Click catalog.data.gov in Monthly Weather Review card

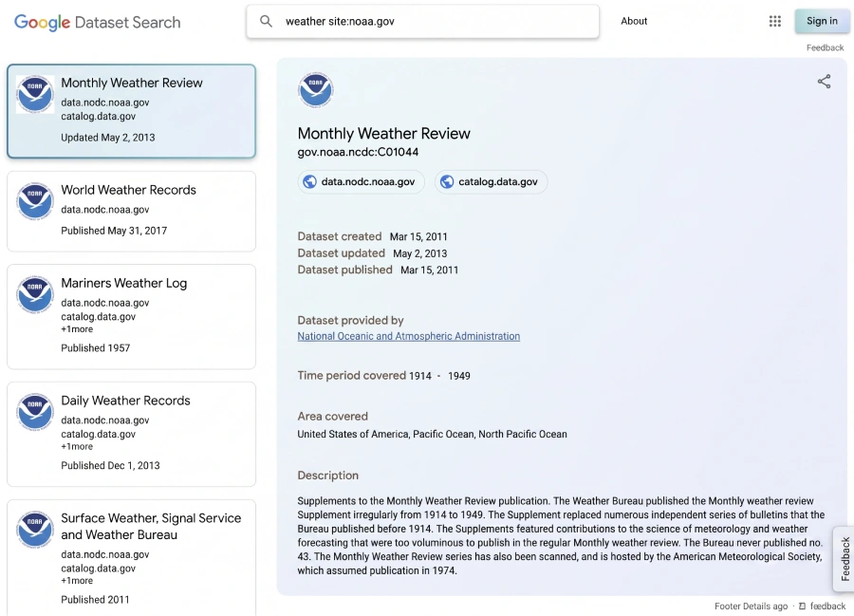(x=99, y=117)
